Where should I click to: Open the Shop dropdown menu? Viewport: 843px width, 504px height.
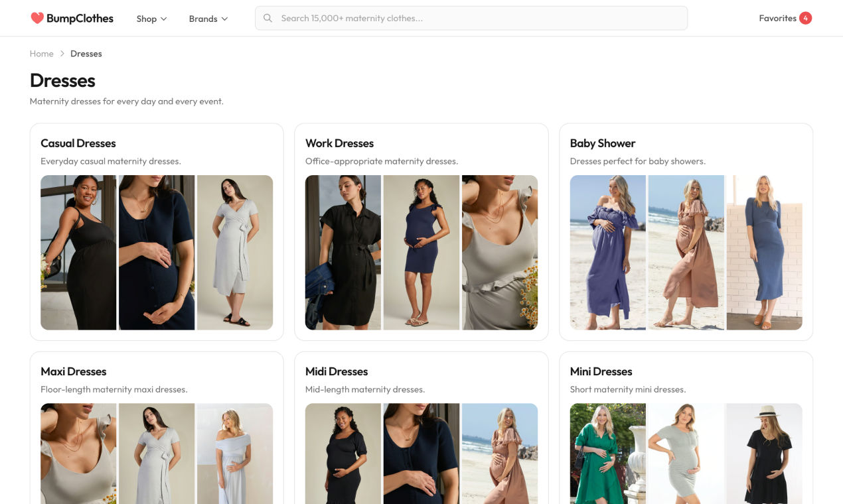151,19
